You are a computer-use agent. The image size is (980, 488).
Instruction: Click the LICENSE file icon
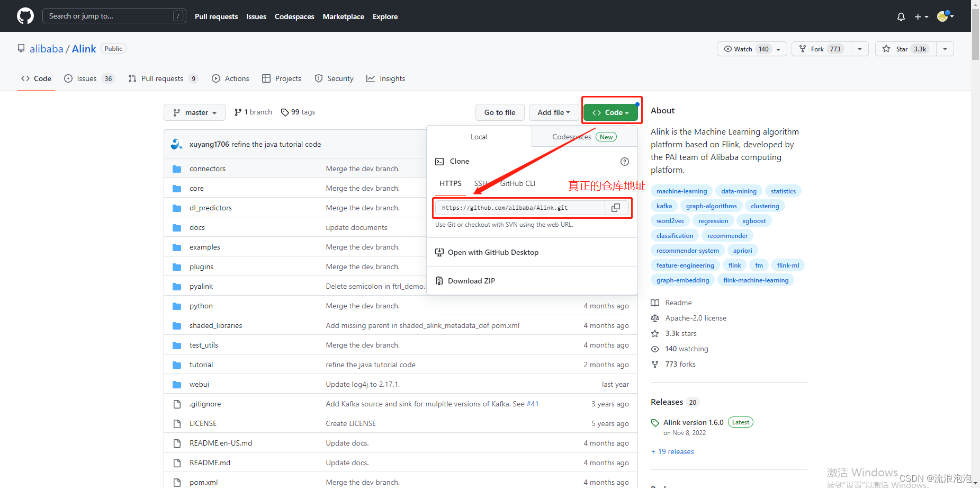[x=177, y=424]
